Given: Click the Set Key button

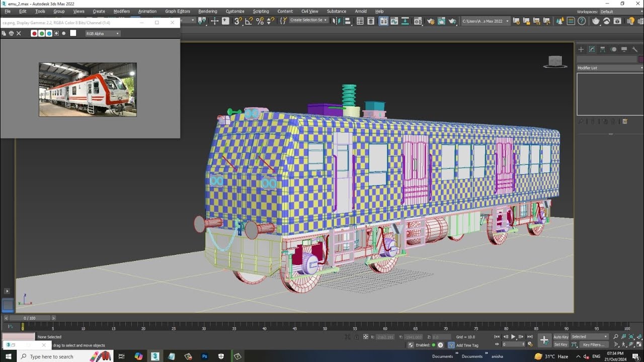Looking at the screenshot, I should click(x=560, y=344).
